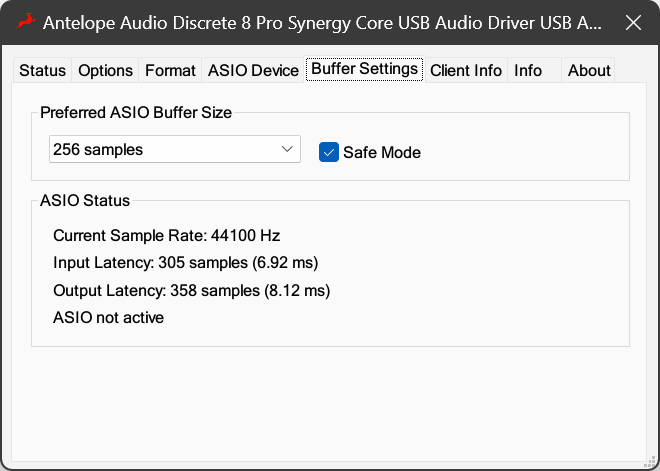Expand the 256 samples buffer size dropdown
The width and height of the screenshot is (660, 471).
pyautogui.click(x=175, y=149)
